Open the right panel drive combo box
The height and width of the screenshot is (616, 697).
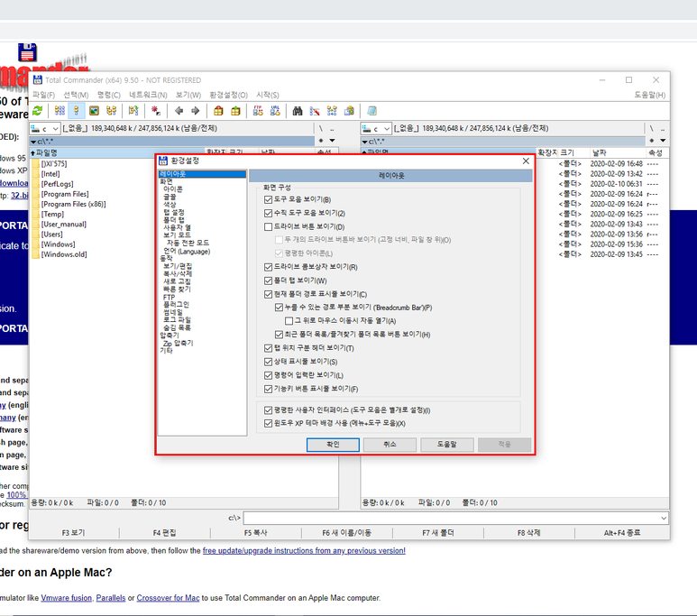tap(376, 129)
